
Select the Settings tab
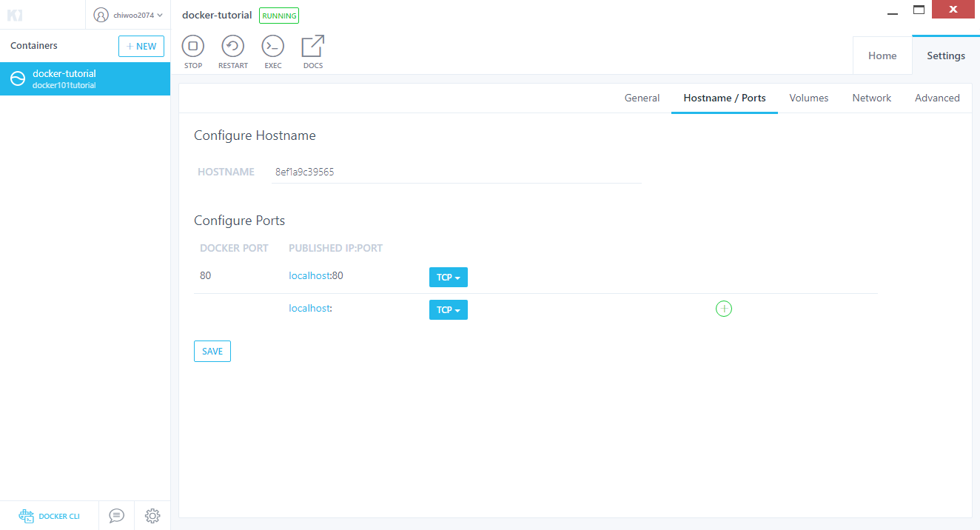946,56
